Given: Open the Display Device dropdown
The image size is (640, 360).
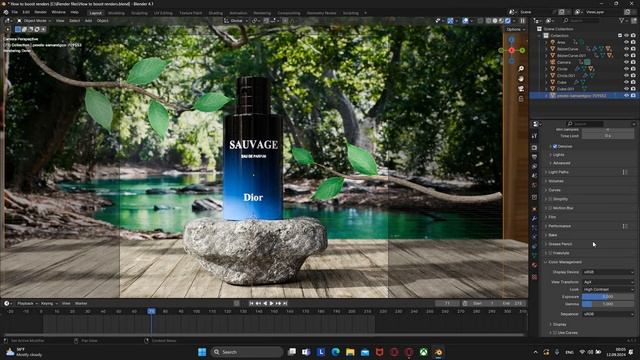Looking at the screenshot, I should [x=608, y=272].
